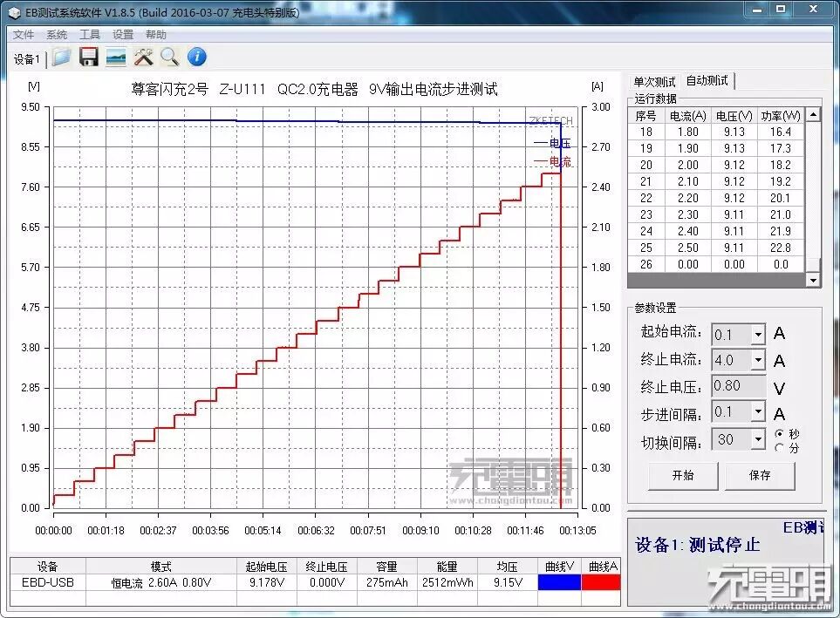
Task: Select the 设备1 toolbar label
Action: point(26,59)
